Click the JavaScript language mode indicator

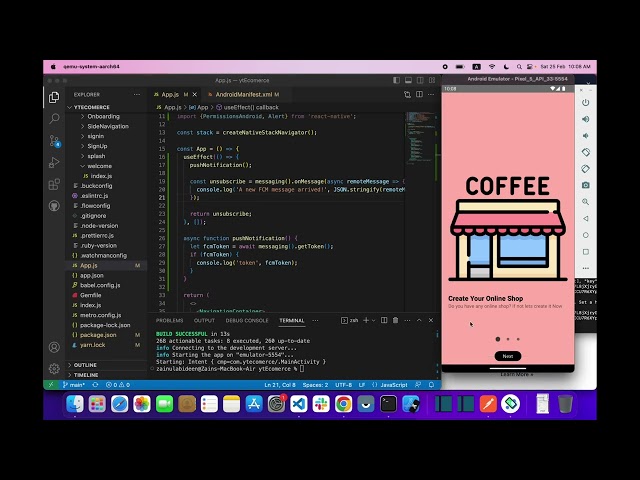click(393, 384)
